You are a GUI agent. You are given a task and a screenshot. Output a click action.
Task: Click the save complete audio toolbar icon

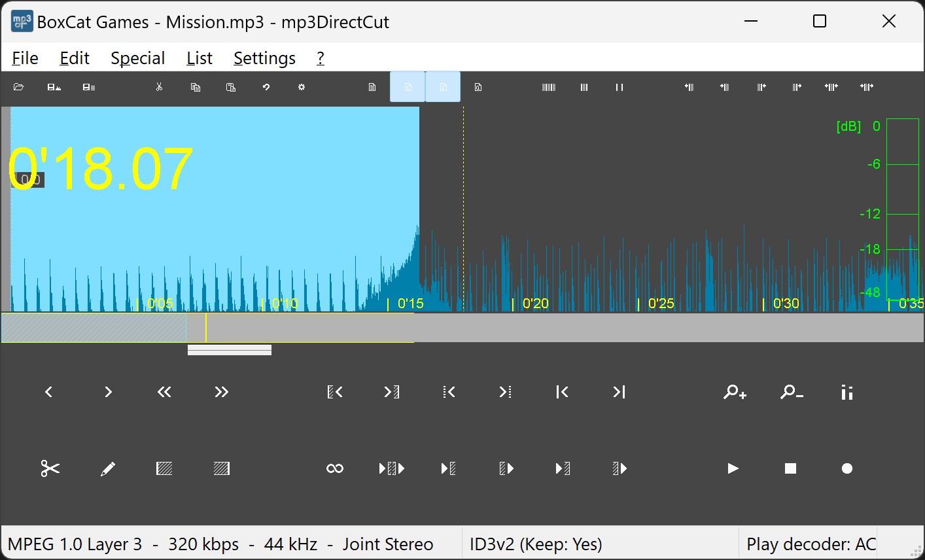(x=54, y=87)
